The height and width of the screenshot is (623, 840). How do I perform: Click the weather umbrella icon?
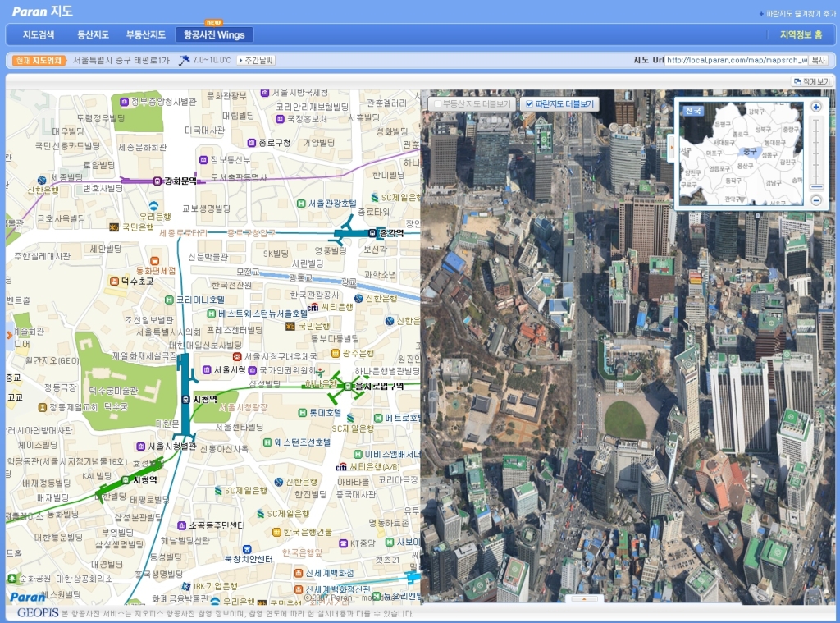pyautogui.click(x=185, y=60)
